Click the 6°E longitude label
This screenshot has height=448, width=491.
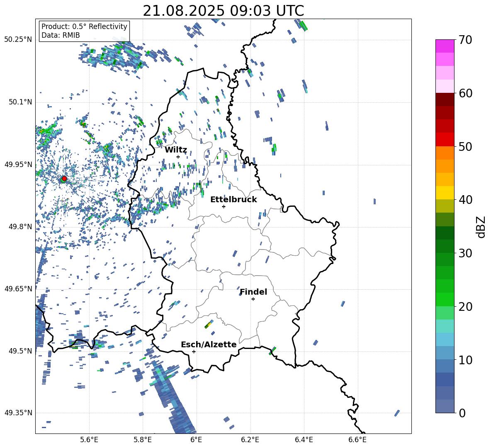pos(196,440)
